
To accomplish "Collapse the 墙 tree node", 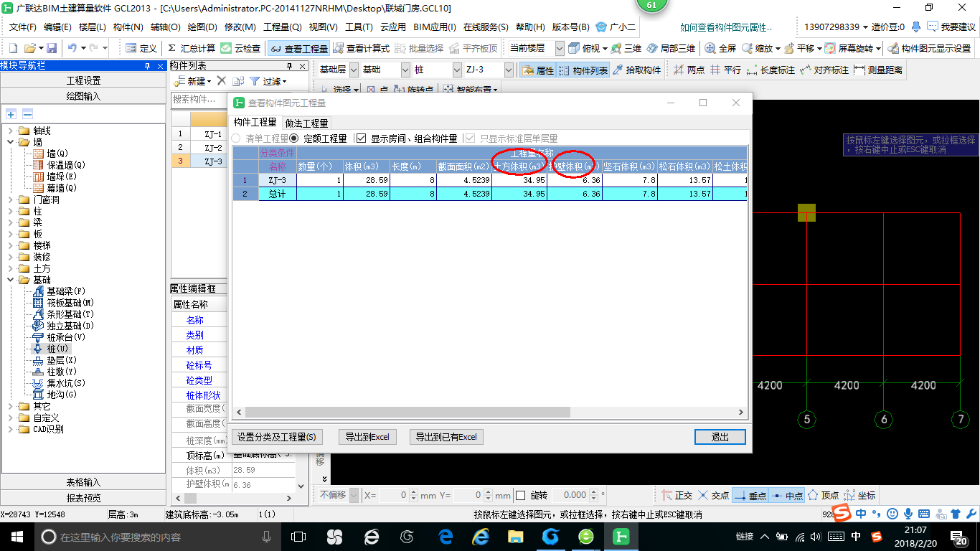I will pyautogui.click(x=11, y=142).
